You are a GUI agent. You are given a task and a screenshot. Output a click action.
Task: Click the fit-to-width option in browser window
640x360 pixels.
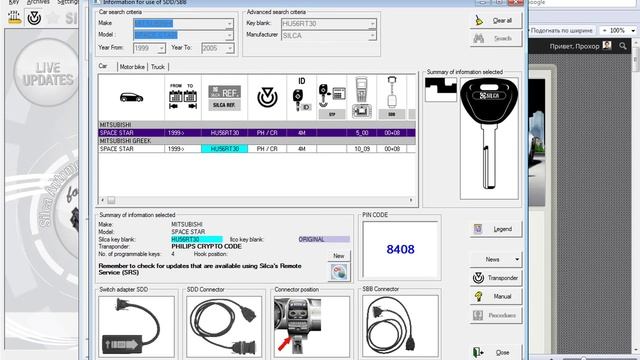[x=562, y=31]
